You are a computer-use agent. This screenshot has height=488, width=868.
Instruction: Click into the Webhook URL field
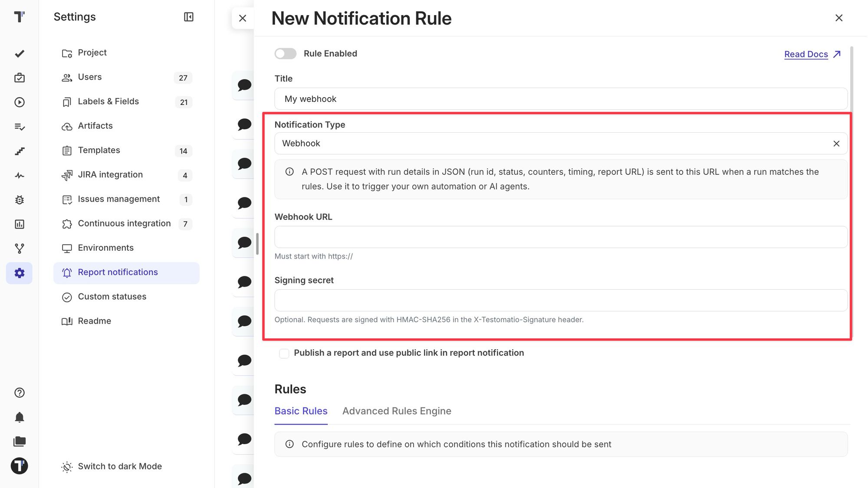point(561,237)
